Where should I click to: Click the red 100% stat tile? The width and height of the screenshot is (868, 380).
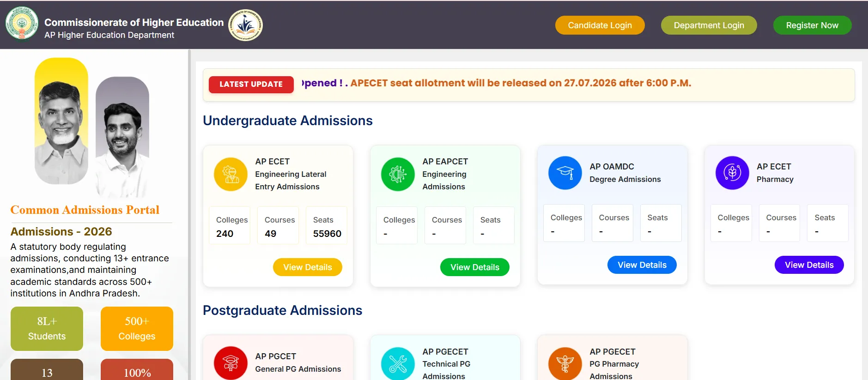(x=137, y=370)
